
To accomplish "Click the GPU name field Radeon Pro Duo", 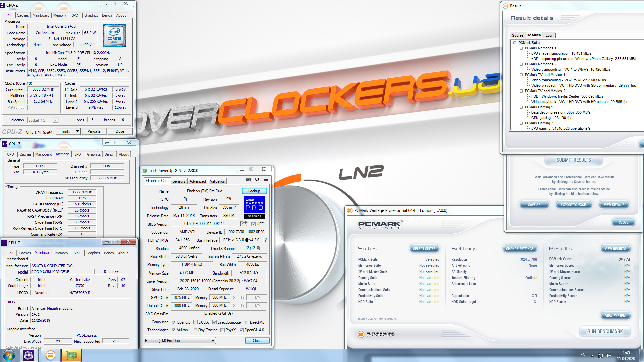I will (x=204, y=191).
